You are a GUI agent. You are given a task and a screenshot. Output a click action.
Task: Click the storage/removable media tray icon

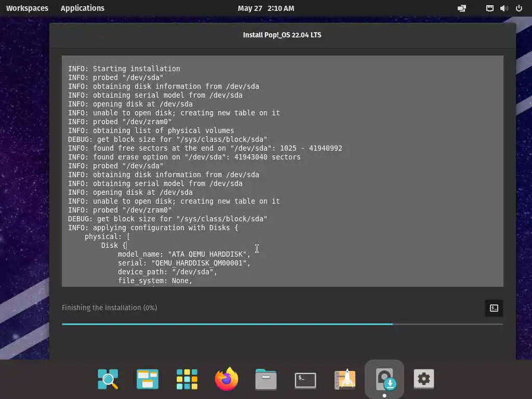pos(489,8)
